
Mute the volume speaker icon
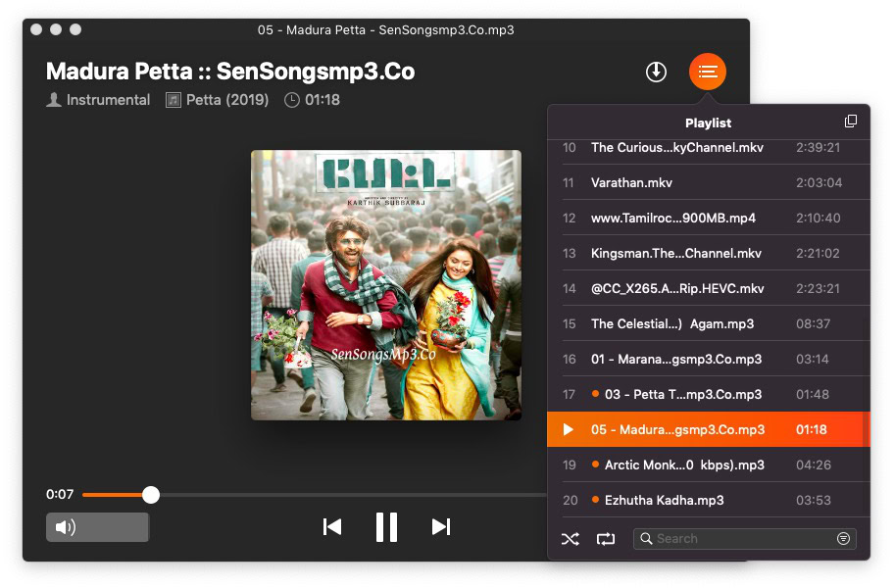pos(65,527)
